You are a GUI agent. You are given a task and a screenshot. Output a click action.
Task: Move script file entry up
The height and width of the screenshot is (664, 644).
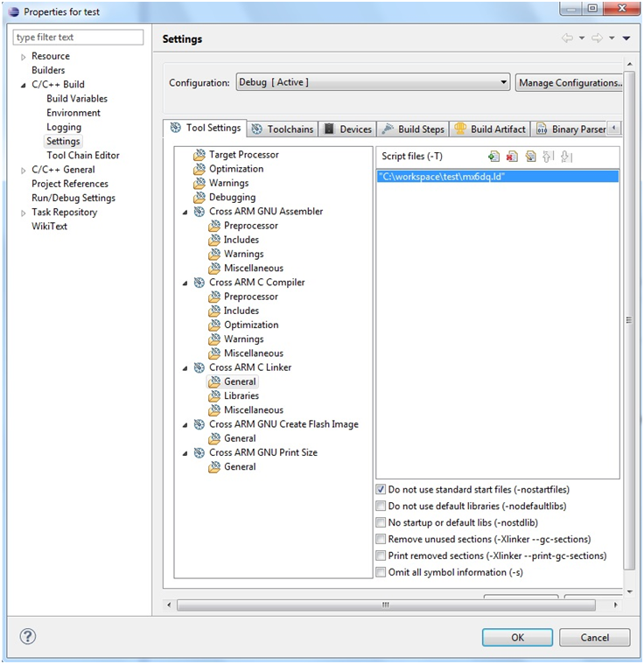click(x=549, y=157)
